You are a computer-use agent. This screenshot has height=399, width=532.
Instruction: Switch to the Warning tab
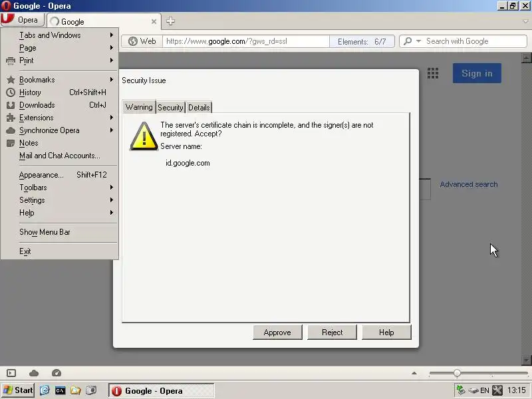(139, 107)
